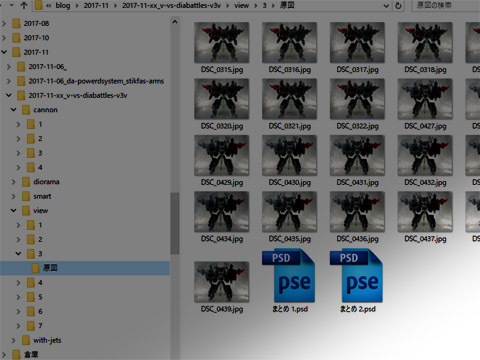Screen dimensions: 480x360
Task: Select the DSC_0432.jpg thumbnail
Action: pyautogui.click(x=425, y=155)
